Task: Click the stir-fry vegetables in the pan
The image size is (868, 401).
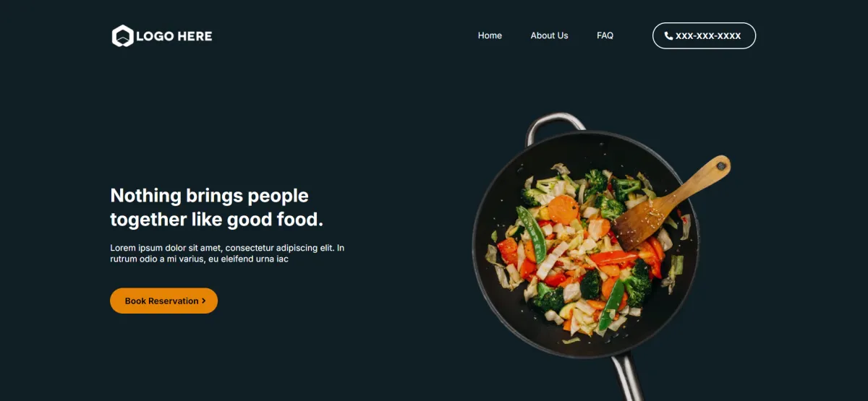Action: [x=586, y=249]
